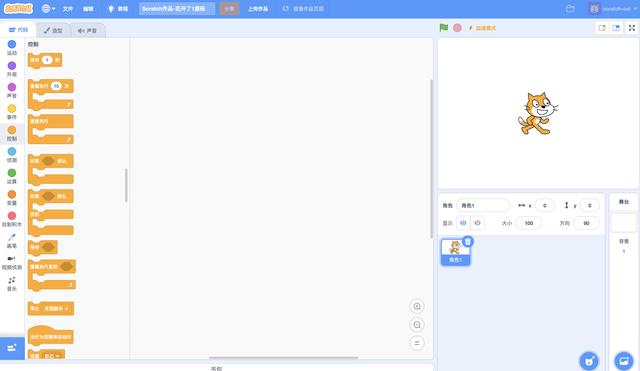Viewport: 640px width, 371px height.
Task: Click the green flag to run
Action: point(444,28)
